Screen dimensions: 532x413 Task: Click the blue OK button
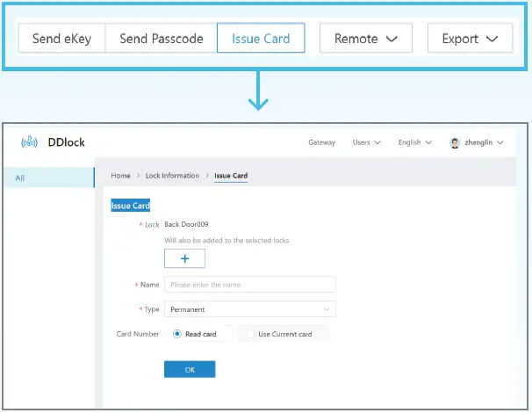(x=190, y=369)
